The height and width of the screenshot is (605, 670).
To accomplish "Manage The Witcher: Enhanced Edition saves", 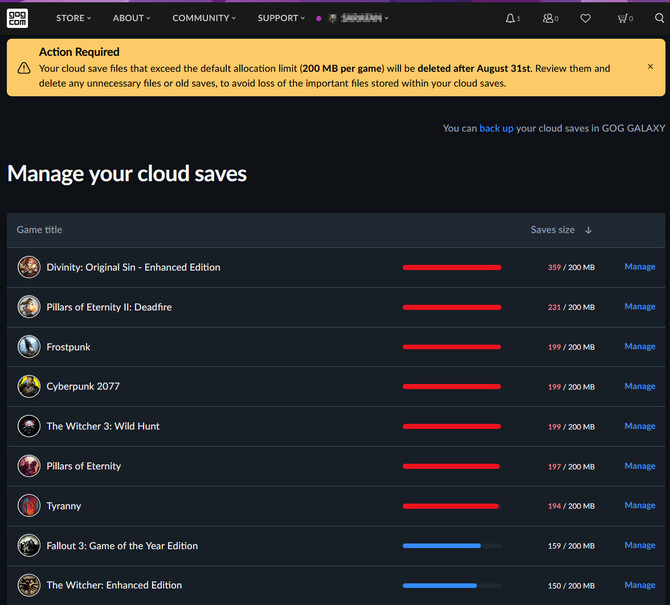I will (640, 585).
